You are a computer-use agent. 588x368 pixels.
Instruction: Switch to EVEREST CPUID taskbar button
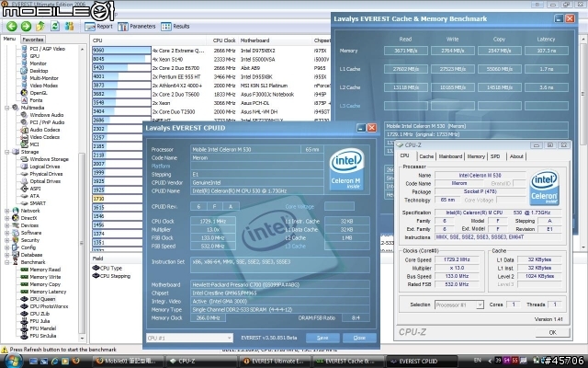pos(422,362)
